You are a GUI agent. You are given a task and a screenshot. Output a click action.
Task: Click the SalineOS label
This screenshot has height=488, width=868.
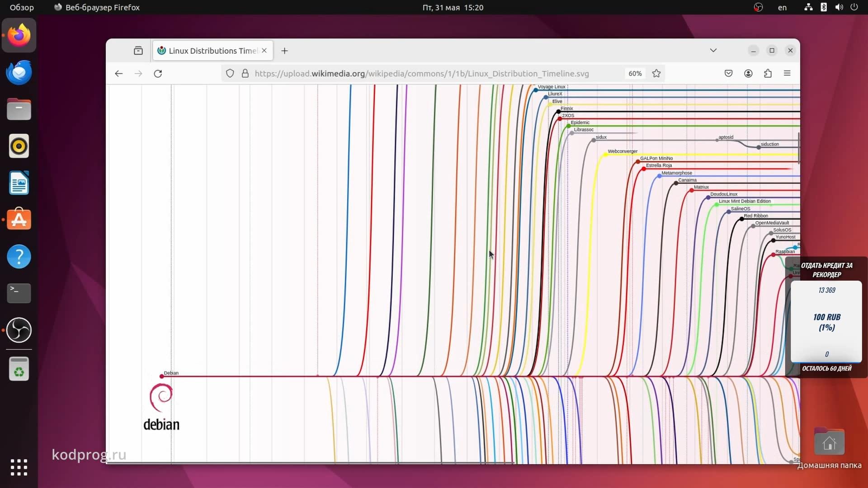pyautogui.click(x=740, y=209)
